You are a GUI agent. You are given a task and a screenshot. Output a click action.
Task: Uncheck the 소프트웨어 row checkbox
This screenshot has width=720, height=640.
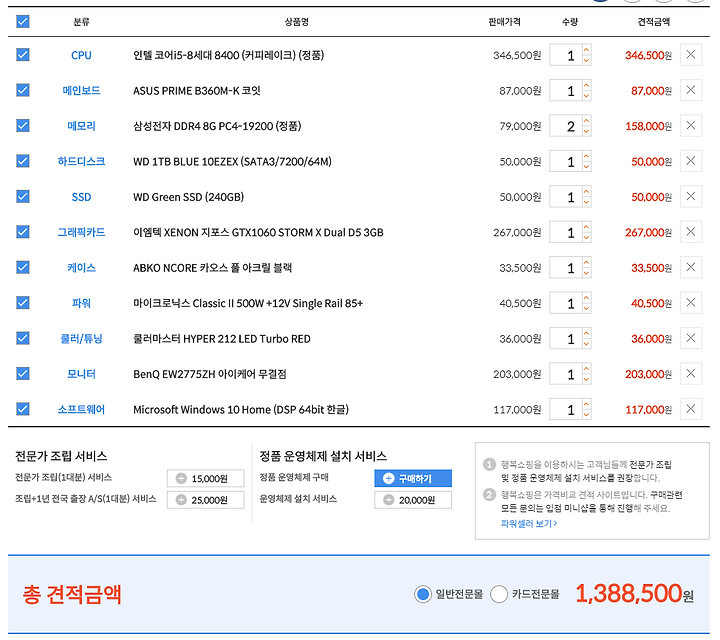23,409
